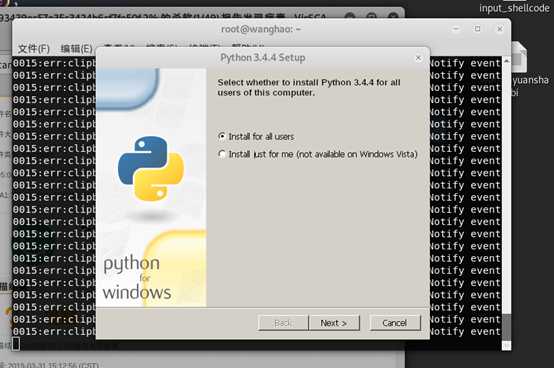Open the 文件(F) menu in terminal

(x=34, y=48)
